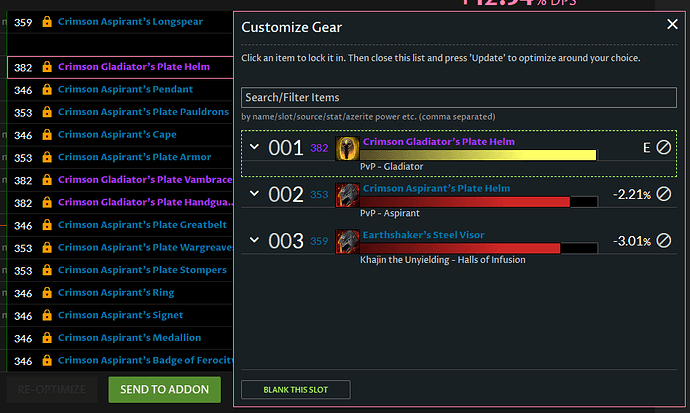Image resolution: width=690 pixels, height=413 pixels.
Task: Click the Send to Addon button
Action: [165, 390]
